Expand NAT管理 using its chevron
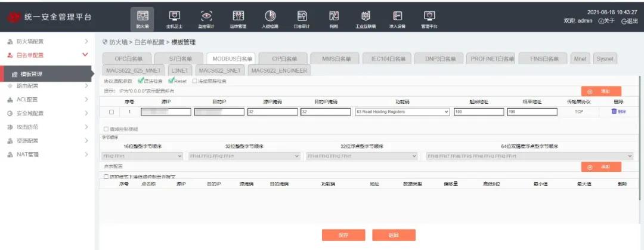The image size is (644, 250). pyautogui.click(x=86, y=155)
